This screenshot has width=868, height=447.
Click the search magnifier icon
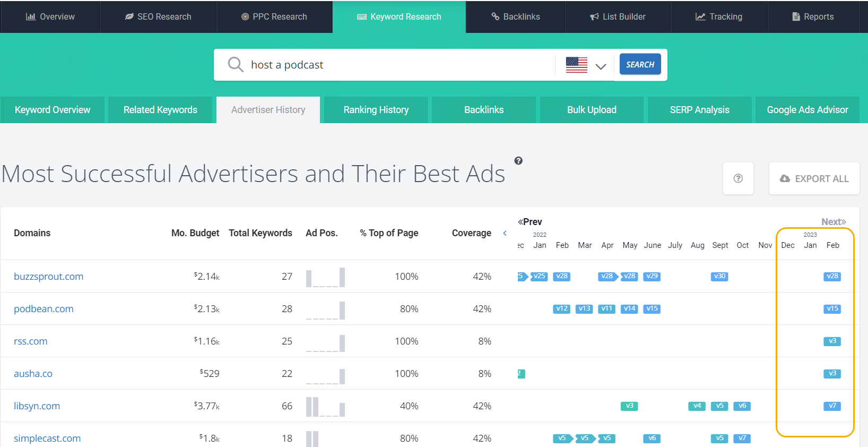pyautogui.click(x=236, y=65)
